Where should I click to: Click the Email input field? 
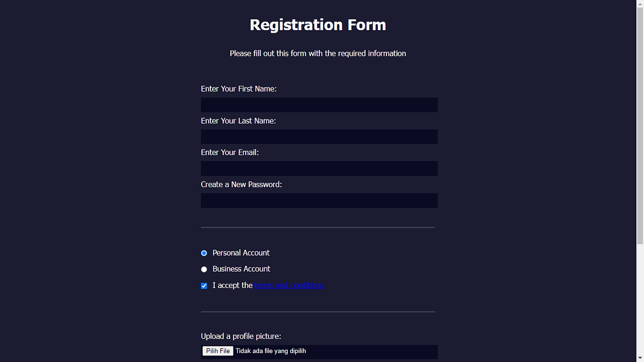319,168
